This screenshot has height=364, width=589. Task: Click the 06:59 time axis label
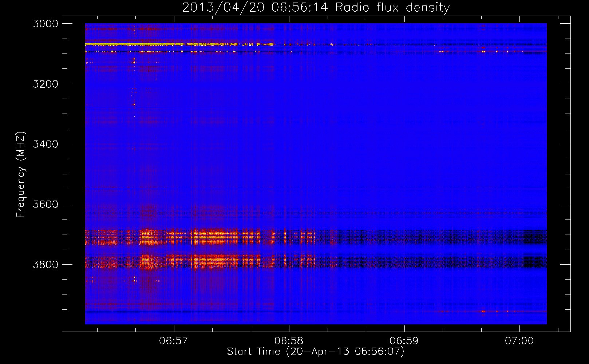(404, 341)
